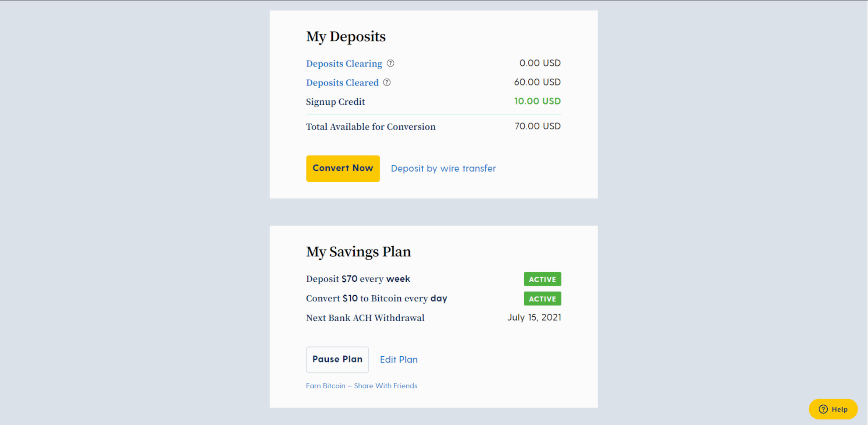Screen dimensions: 868x425
Task: Open the Edit Plan link
Action: [398, 360]
